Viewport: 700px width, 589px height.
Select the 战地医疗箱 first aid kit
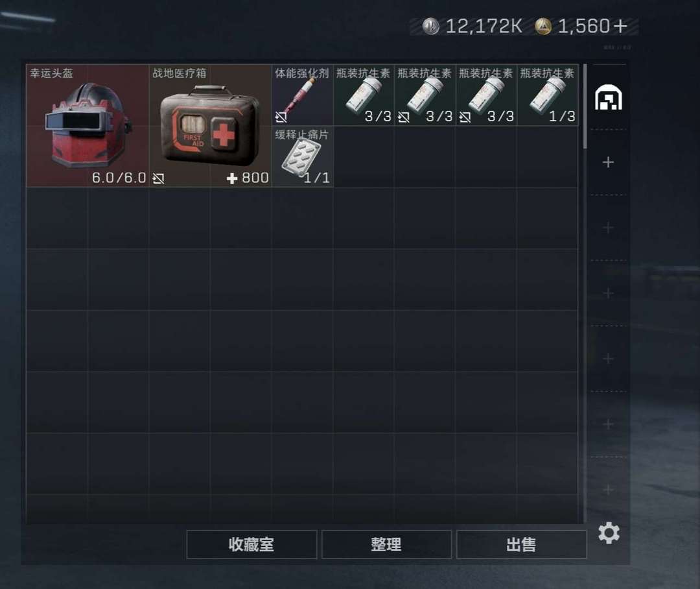[x=210, y=126]
